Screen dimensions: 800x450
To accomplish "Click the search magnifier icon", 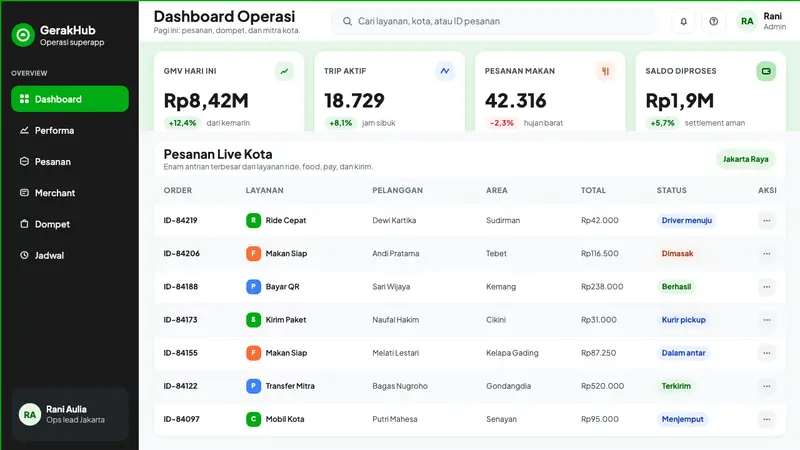I will pos(347,21).
